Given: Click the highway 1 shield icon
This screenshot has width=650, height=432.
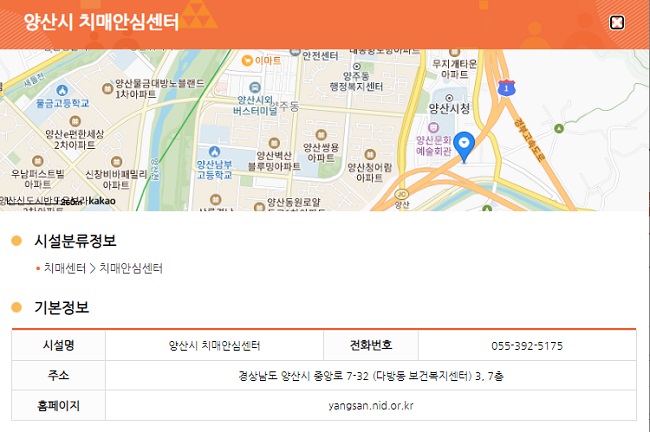Looking at the screenshot, I should pyautogui.click(x=506, y=88).
